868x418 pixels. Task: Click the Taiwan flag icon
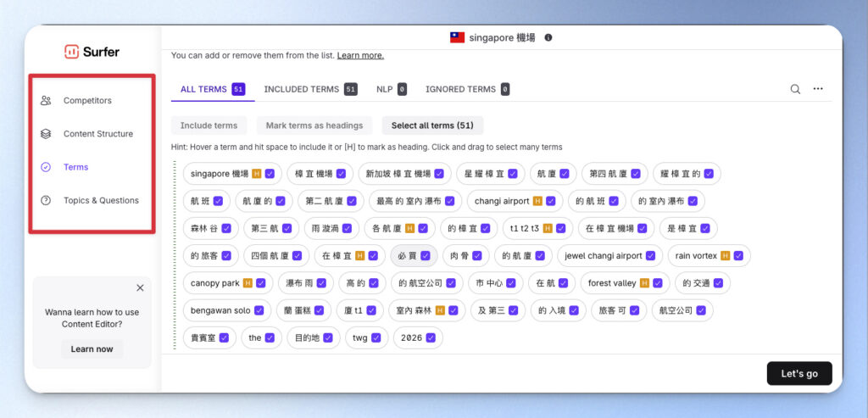pos(457,37)
